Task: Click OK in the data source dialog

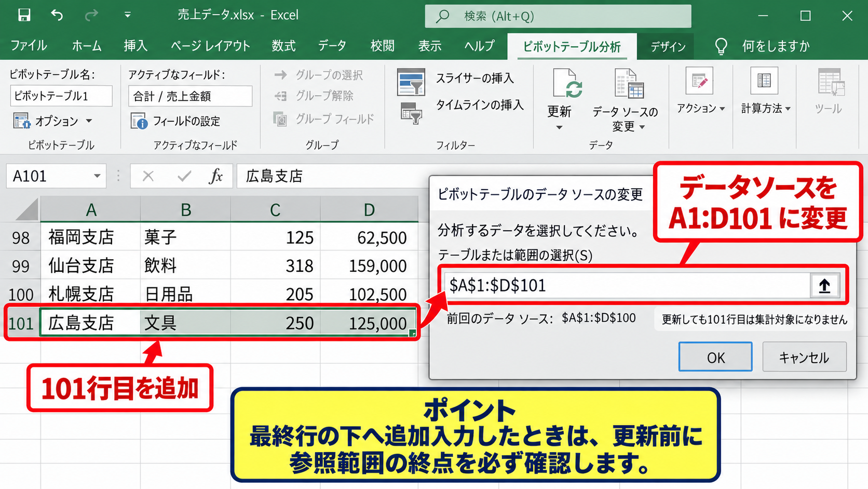Action: pyautogui.click(x=715, y=357)
